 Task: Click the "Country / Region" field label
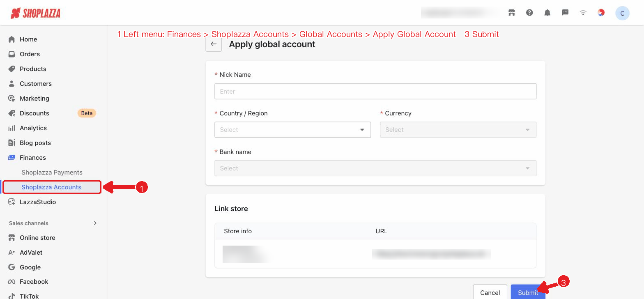click(244, 113)
